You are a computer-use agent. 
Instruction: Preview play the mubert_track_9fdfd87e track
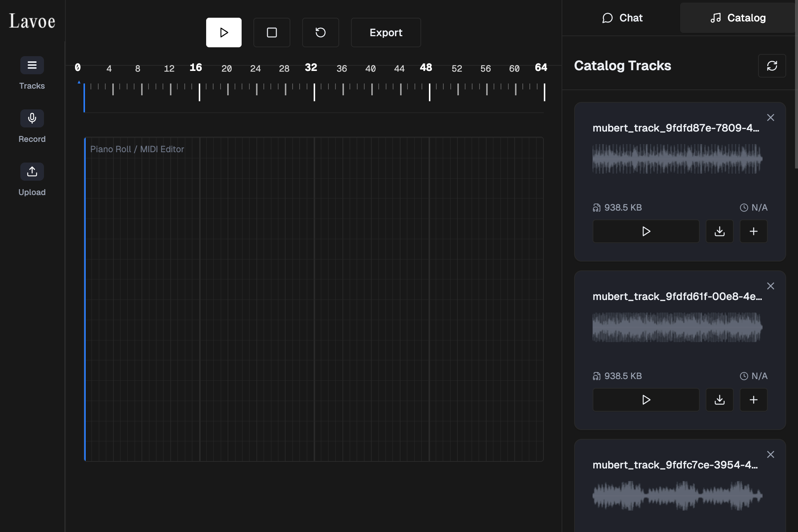646,231
